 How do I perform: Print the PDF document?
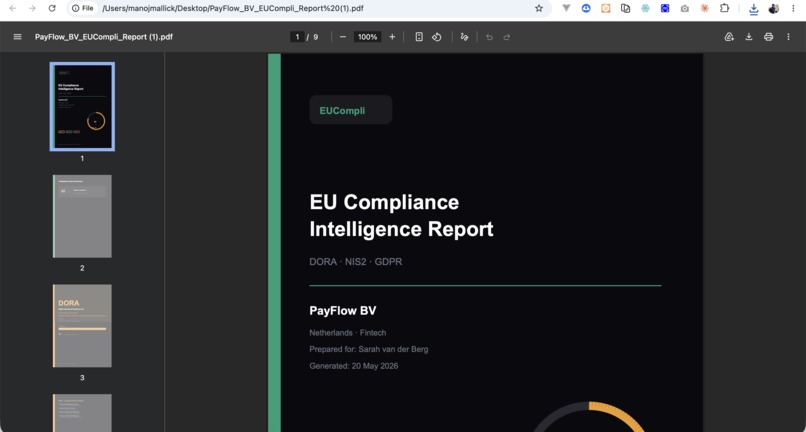click(768, 37)
